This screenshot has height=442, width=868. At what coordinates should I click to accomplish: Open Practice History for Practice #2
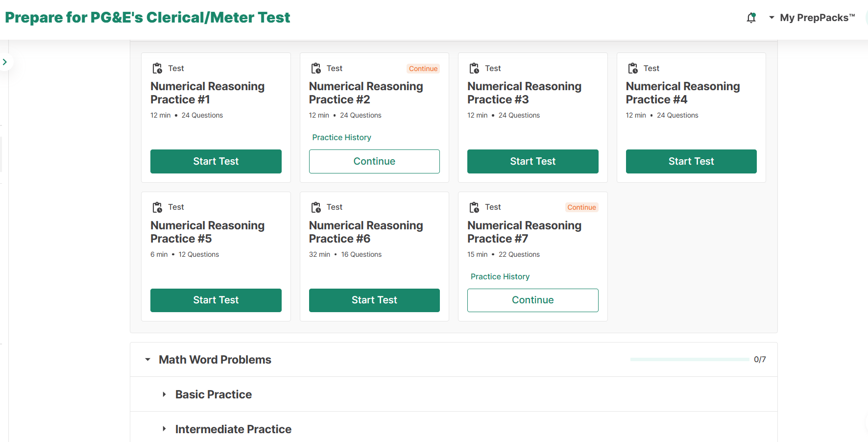pyautogui.click(x=341, y=138)
